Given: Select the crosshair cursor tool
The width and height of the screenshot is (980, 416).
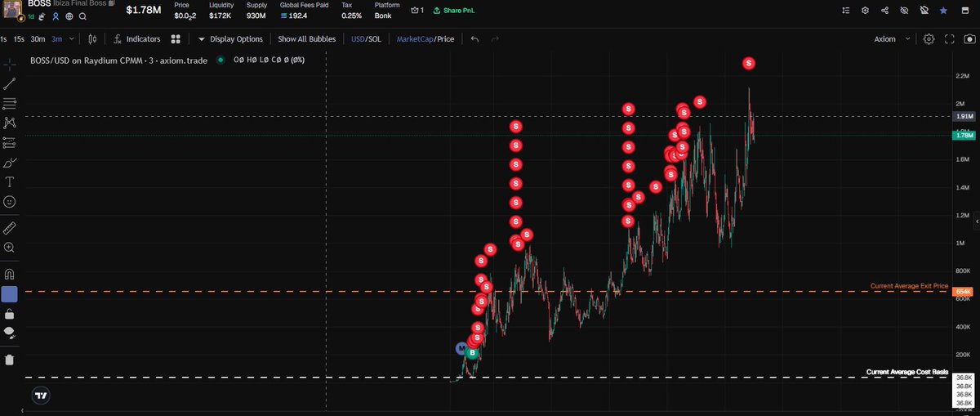Looking at the screenshot, I should click(10, 63).
